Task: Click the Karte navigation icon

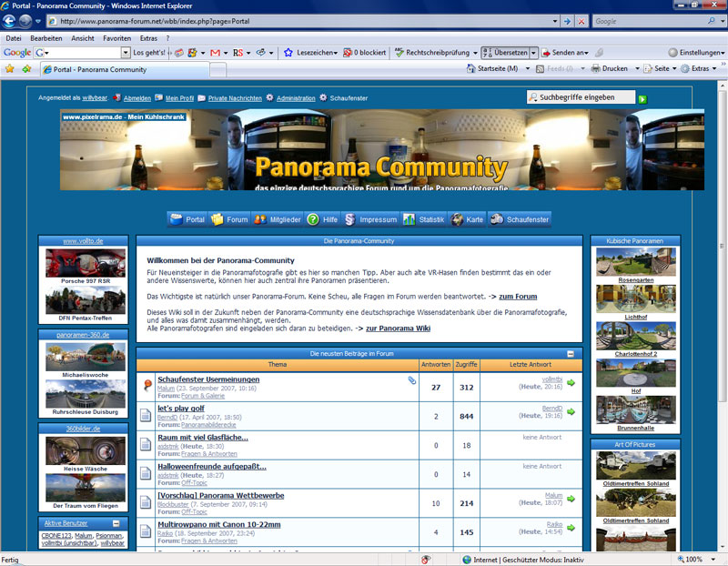Action: [456, 219]
